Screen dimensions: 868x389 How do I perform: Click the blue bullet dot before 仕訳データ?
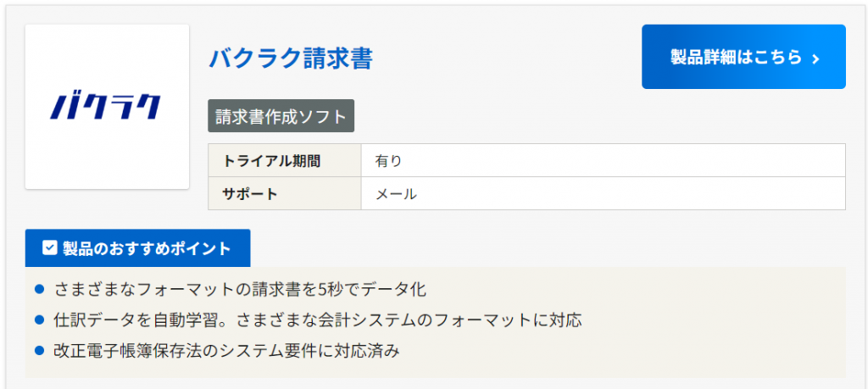click(39, 320)
